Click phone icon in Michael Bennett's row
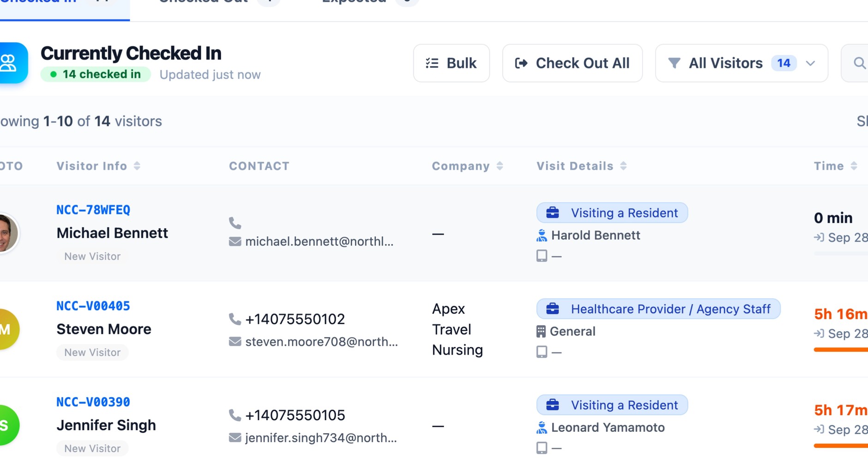868x459 pixels. click(x=235, y=223)
